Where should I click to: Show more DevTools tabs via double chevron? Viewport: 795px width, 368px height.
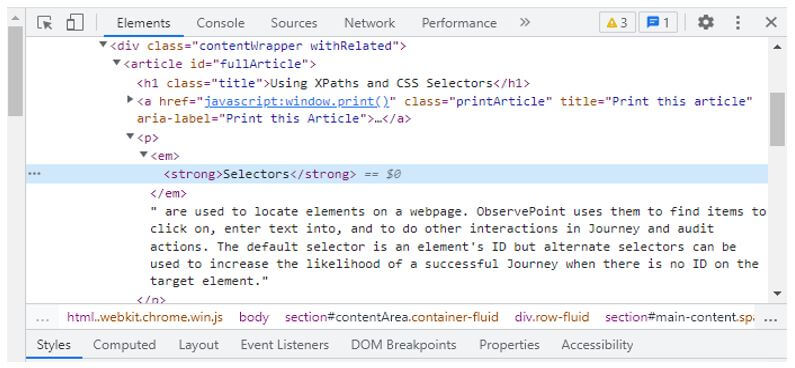[525, 22]
